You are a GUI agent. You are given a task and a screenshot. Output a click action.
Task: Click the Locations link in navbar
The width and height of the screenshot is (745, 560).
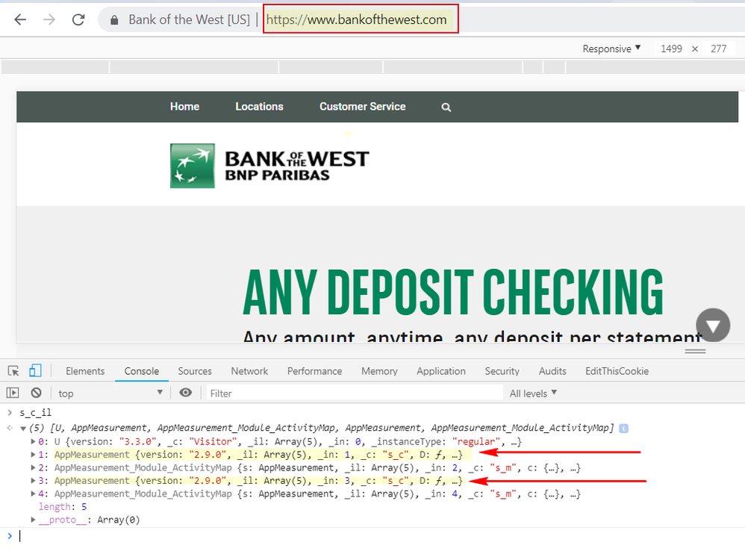coord(259,107)
